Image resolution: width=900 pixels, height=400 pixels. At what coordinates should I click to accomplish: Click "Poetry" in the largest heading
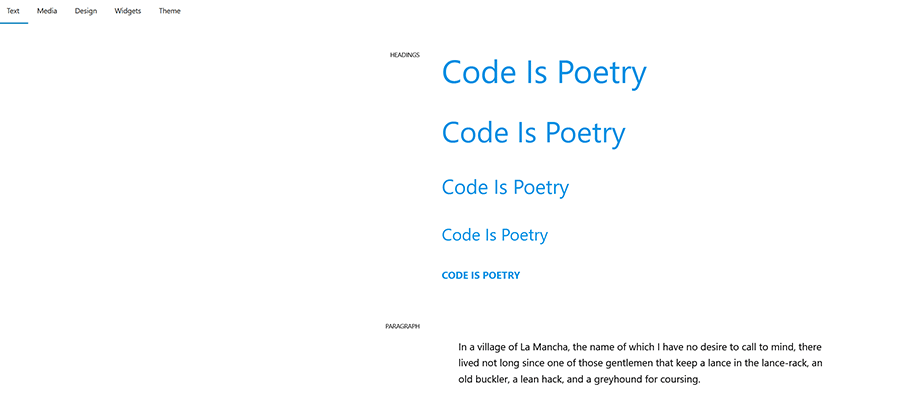tap(602, 73)
